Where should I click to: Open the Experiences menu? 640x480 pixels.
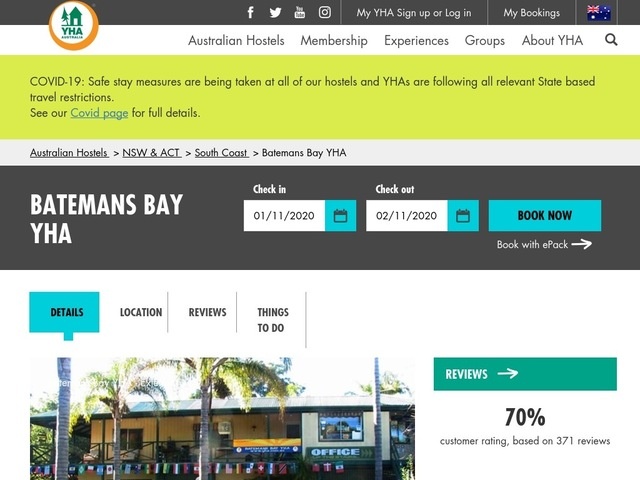416,40
